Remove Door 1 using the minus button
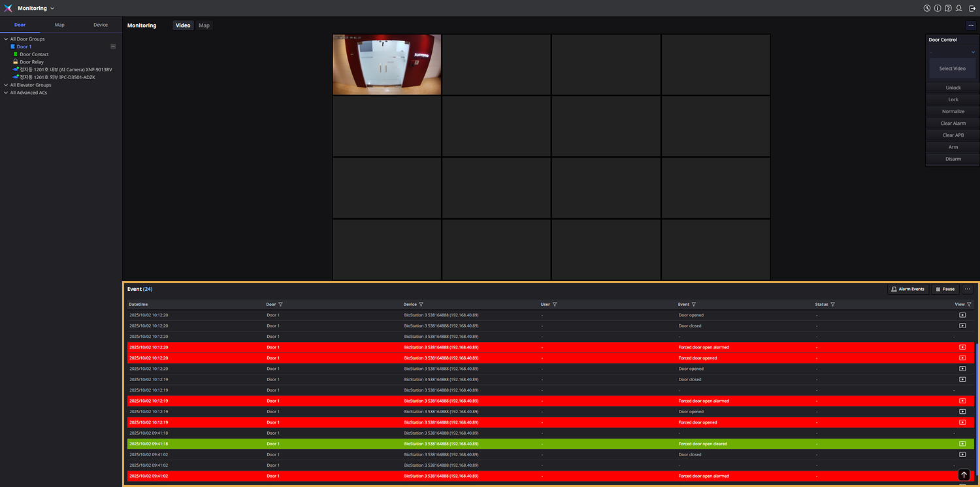This screenshot has height=487, width=980. [x=113, y=46]
